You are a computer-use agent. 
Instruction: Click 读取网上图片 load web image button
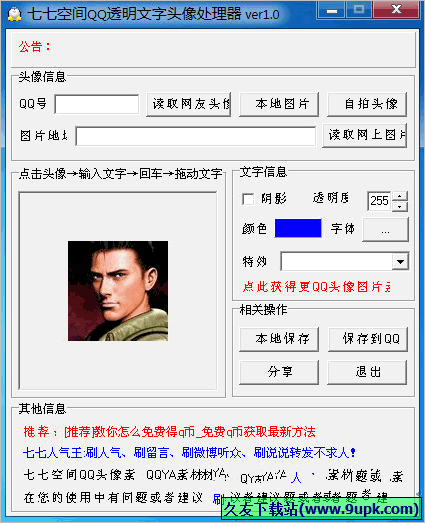click(365, 135)
